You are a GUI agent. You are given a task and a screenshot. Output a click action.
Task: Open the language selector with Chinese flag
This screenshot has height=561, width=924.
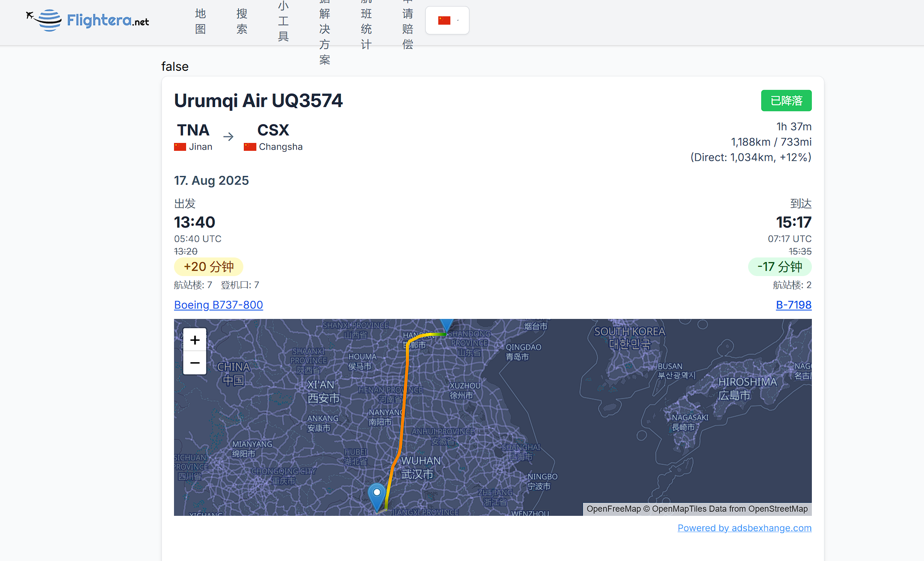(x=447, y=20)
